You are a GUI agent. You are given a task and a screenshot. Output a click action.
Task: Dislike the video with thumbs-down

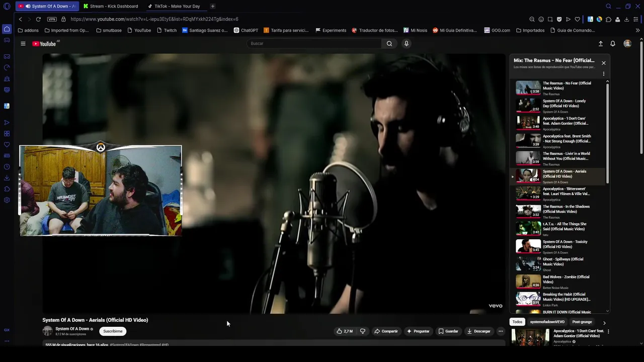point(362,331)
